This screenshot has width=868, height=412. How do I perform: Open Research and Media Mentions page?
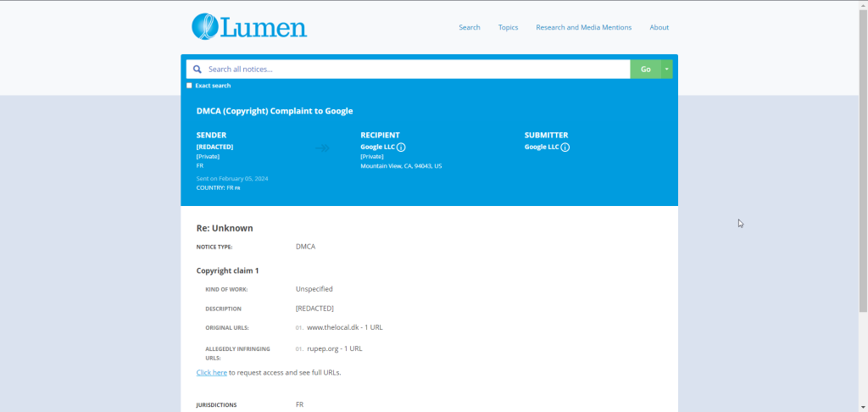(583, 27)
